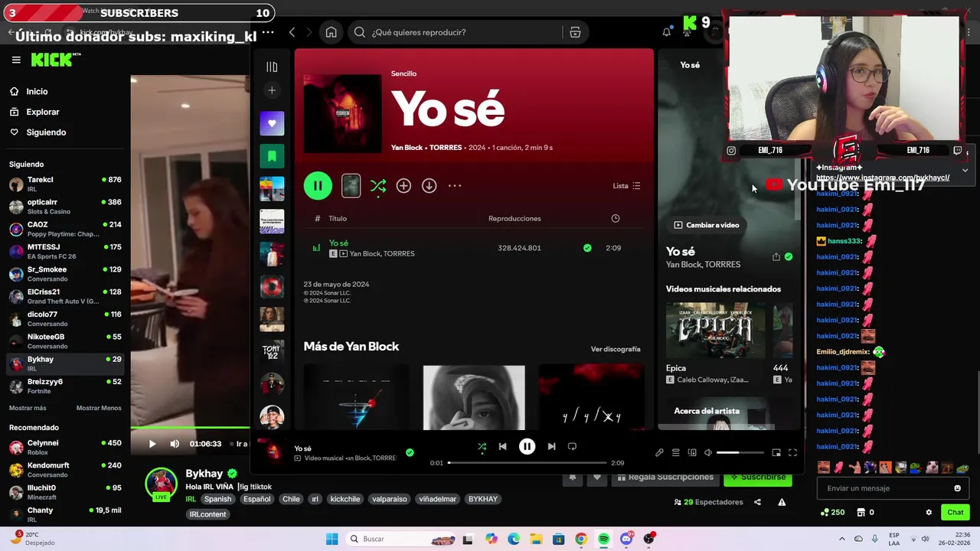Sort by Título column header
The image size is (980, 551).
pos(338,219)
